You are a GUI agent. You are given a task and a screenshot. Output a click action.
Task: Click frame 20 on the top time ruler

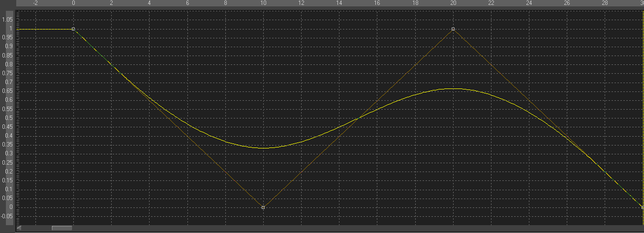[453, 3]
